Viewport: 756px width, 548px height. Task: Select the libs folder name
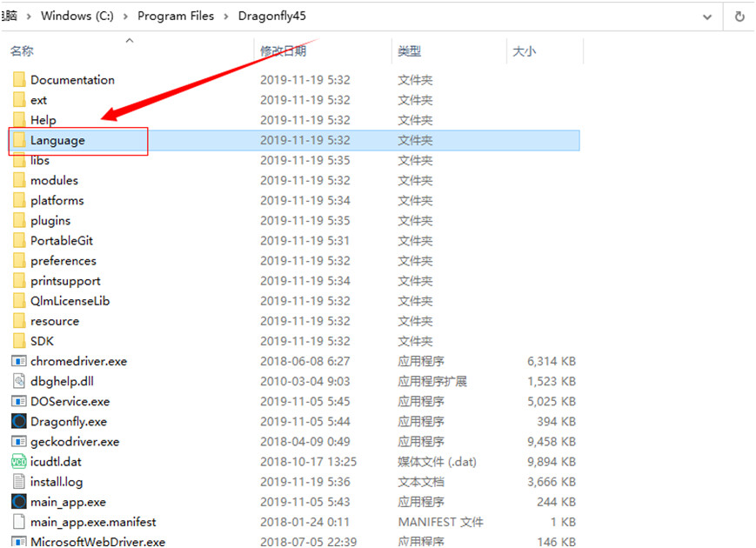[40, 161]
